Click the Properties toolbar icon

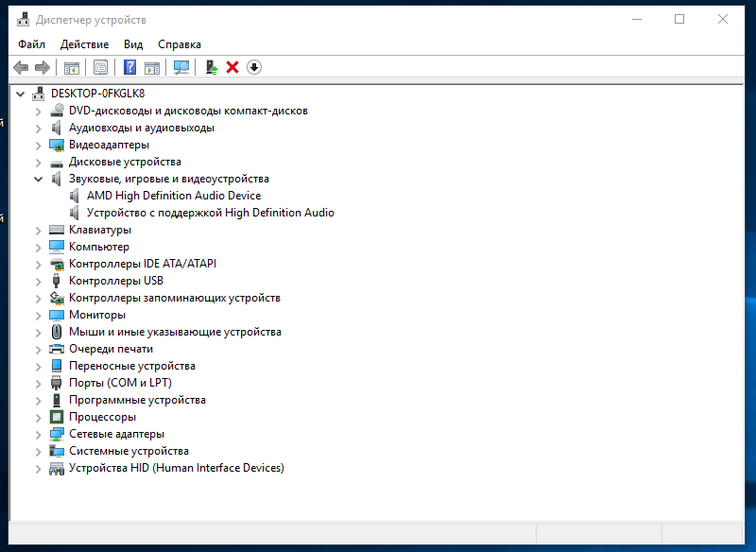(x=100, y=67)
